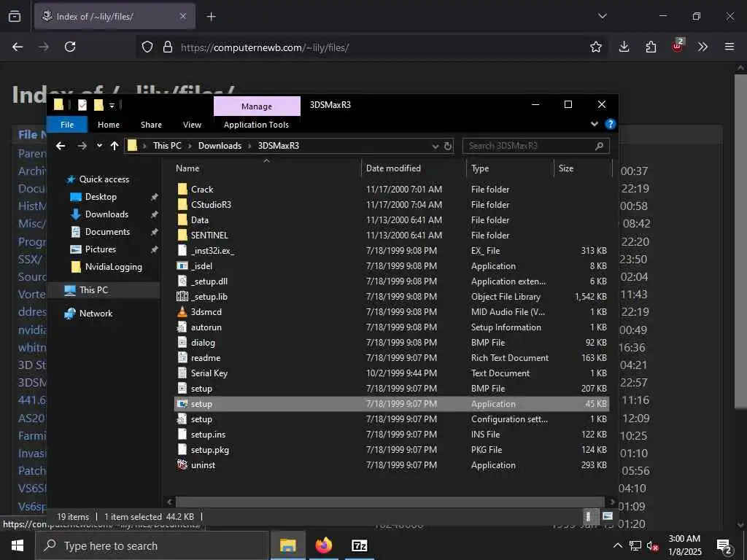Image resolution: width=747 pixels, height=560 pixels.
Task: Reload the Firefox page
Action: (70, 47)
